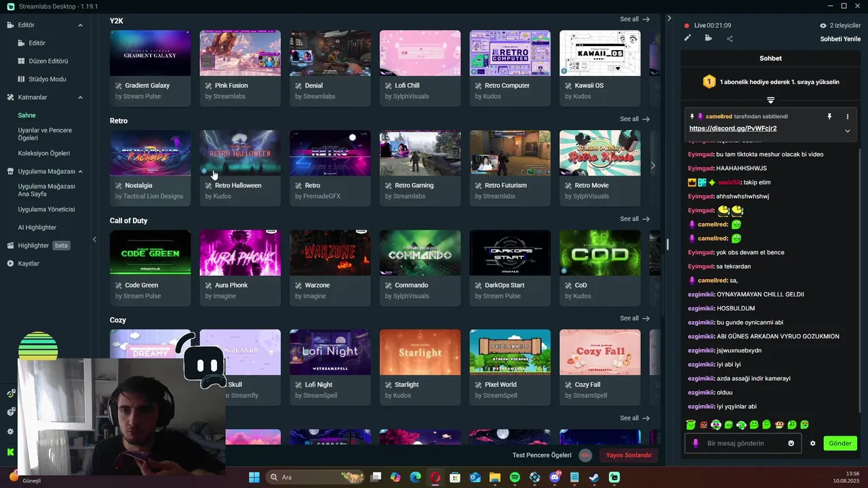Image resolution: width=868 pixels, height=488 pixels.
Task: Click the Düzen Editörü grid icon
Action: 22,61
